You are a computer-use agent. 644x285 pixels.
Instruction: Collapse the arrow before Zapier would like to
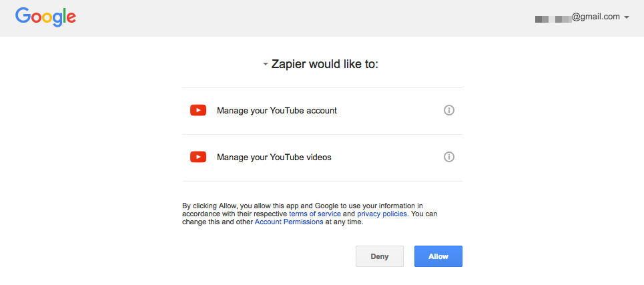[266, 65]
